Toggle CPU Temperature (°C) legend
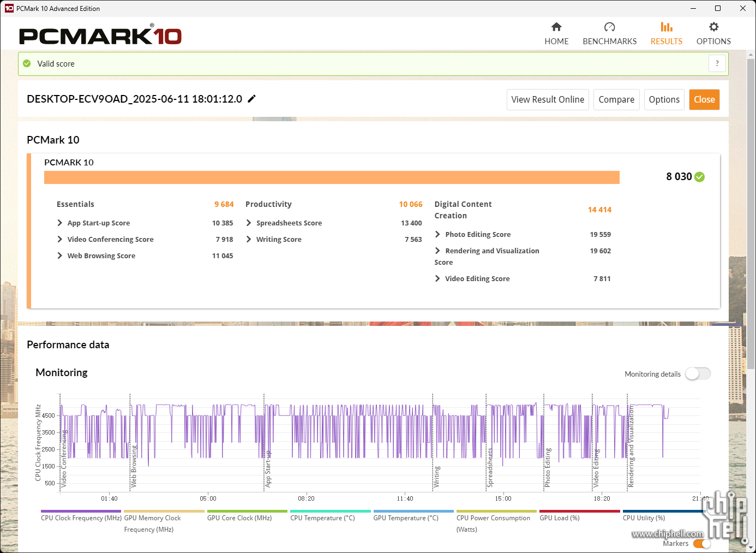 point(331,516)
